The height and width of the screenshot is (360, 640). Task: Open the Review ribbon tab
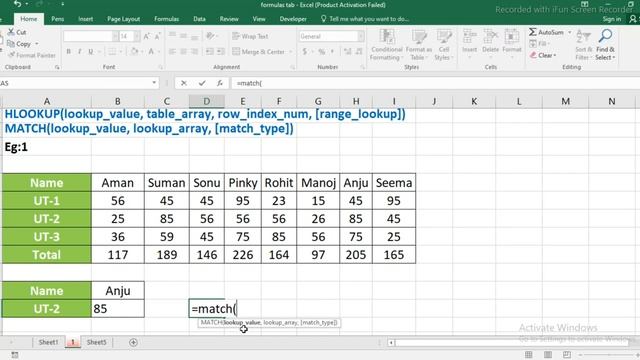[x=229, y=19]
